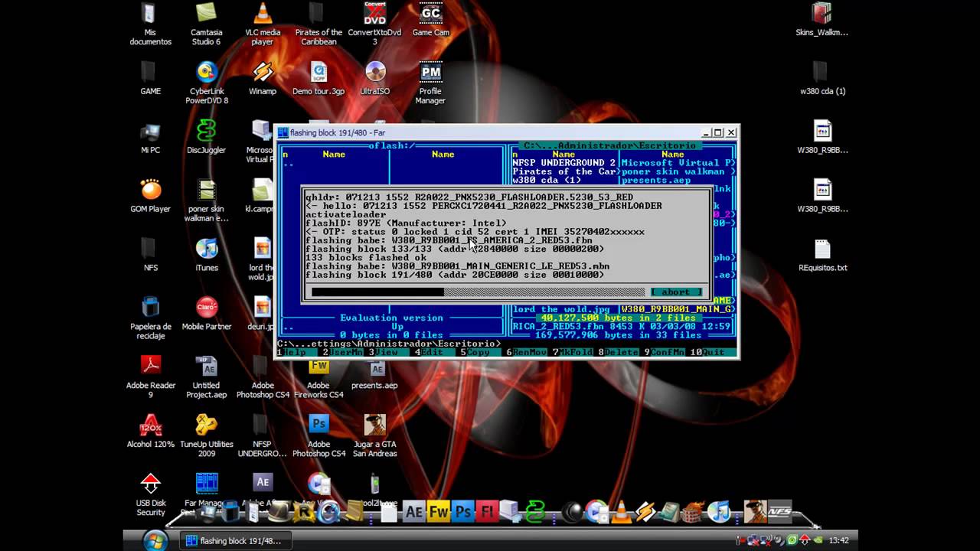This screenshot has height=551, width=980.
Task: Open Mi PC desktop icon
Action: (x=150, y=138)
